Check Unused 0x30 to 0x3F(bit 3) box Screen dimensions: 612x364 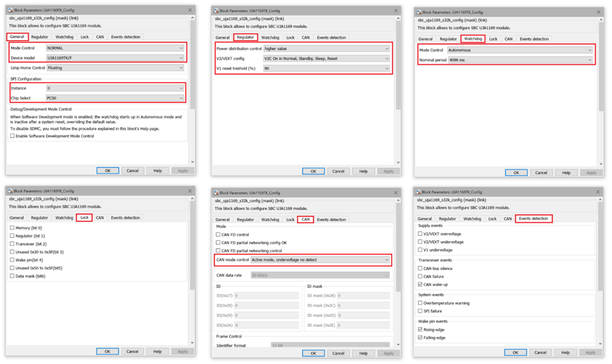[x=12, y=252]
